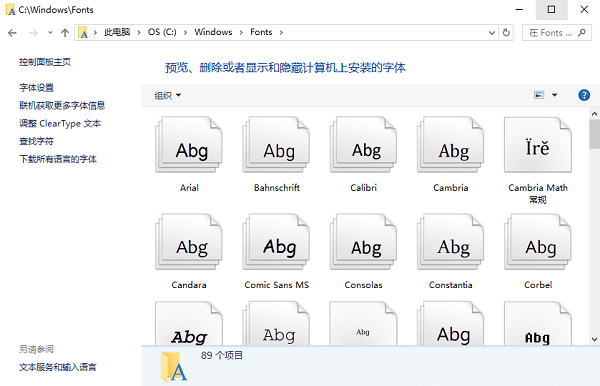
Task: Select the Comic Sans MS font icon
Action: 276,242
